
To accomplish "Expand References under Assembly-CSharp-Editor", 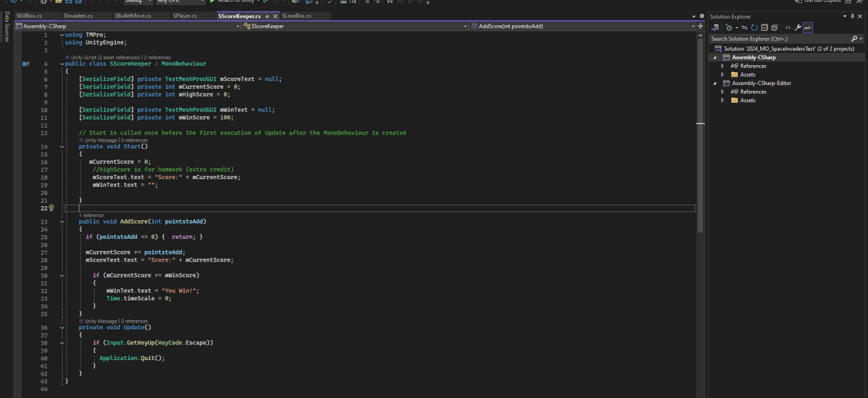I will point(723,92).
